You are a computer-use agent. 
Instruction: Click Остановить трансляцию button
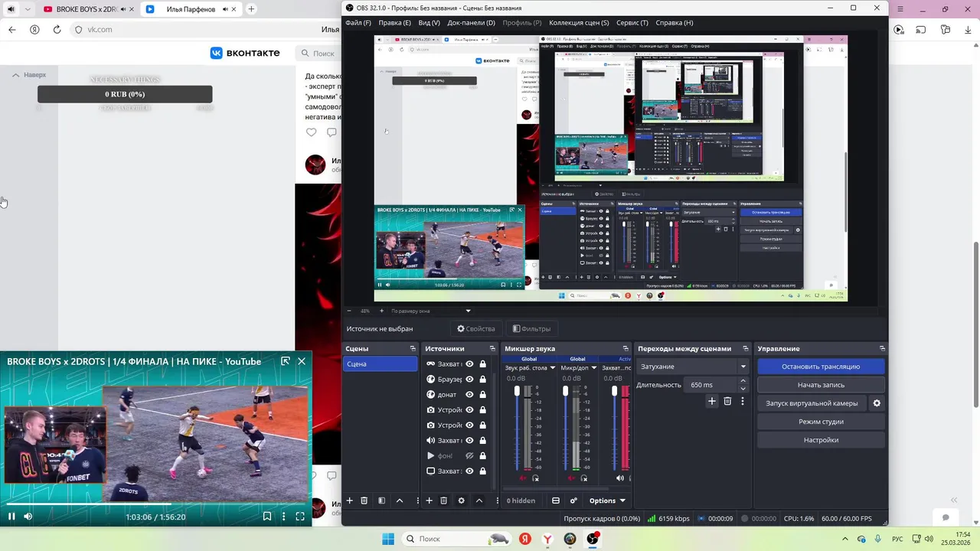821,367
